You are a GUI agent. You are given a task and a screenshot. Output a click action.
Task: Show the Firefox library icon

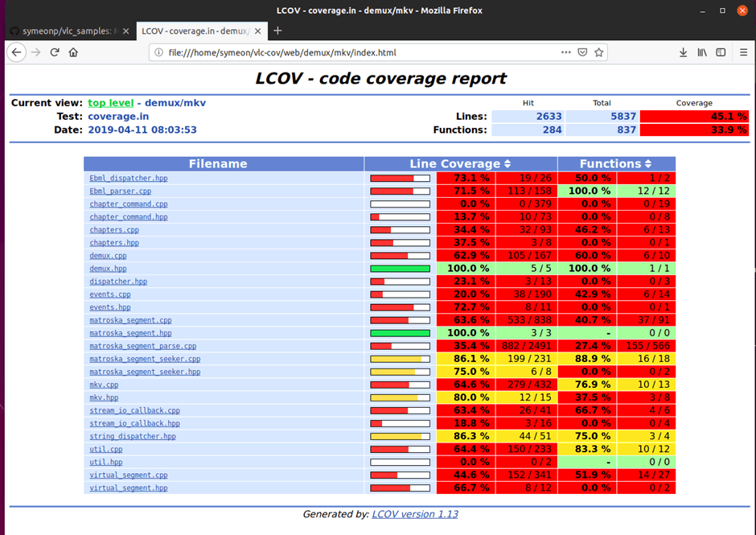[x=702, y=52]
